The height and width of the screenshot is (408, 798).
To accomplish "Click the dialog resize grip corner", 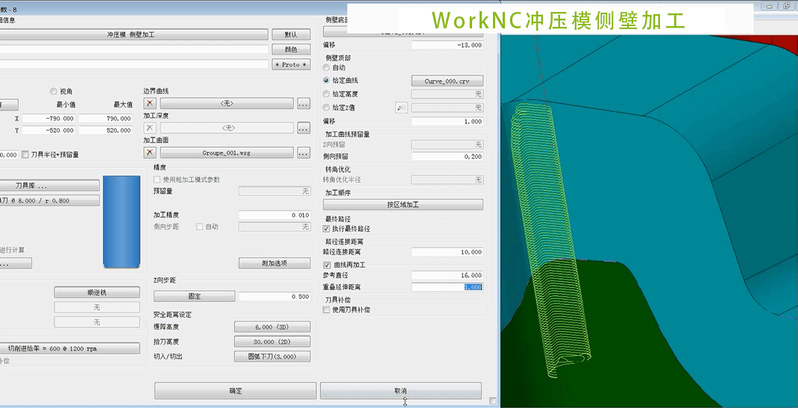I will (x=493, y=401).
